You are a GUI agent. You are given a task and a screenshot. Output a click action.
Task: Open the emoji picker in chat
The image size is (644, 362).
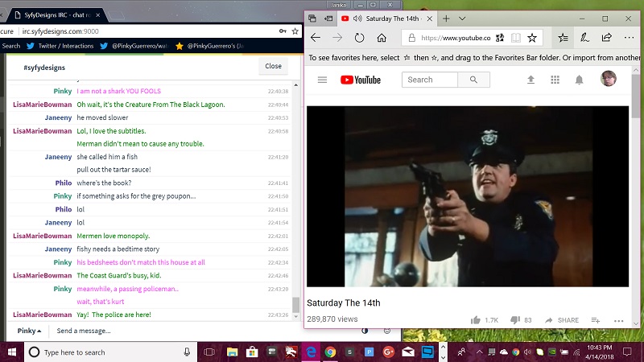(x=387, y=331)
